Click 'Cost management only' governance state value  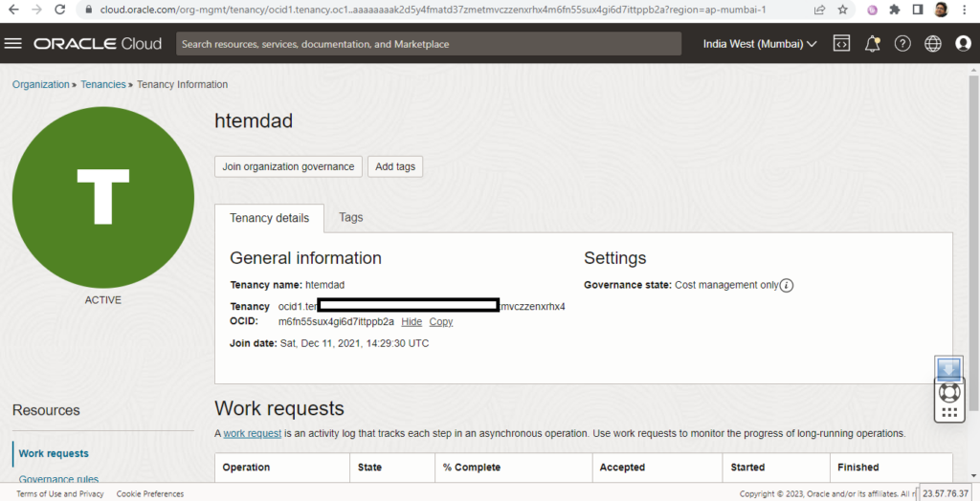pos(727,285)
